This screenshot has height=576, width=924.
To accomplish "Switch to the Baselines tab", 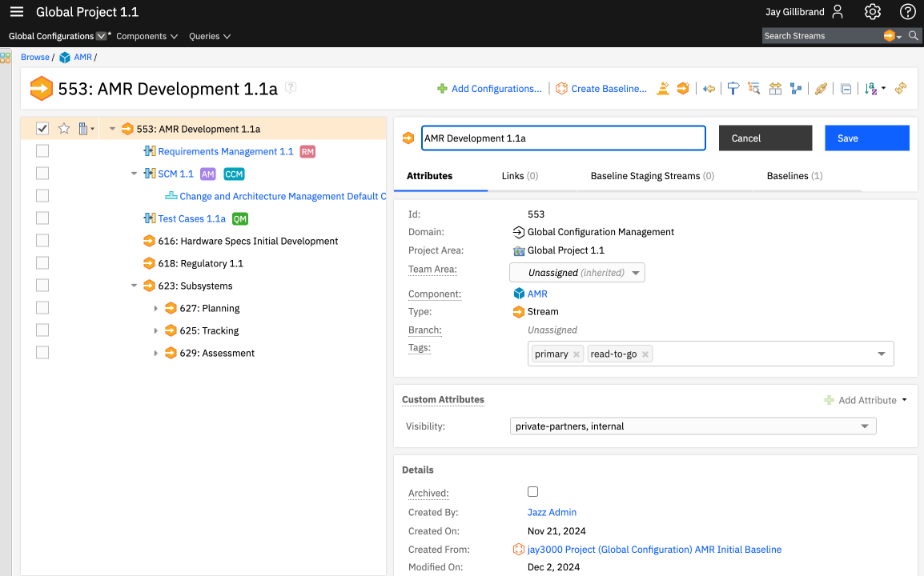I will 794,175.
